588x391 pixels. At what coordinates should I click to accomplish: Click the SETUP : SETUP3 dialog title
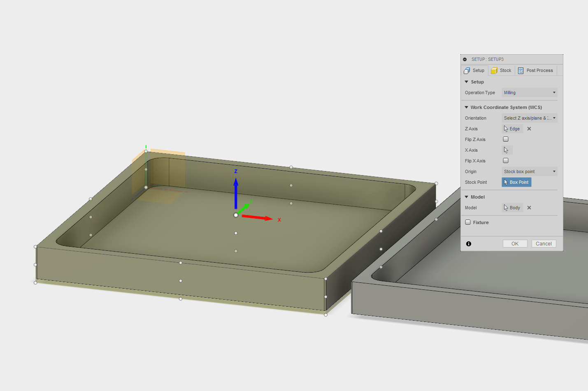[x=488, y=59]
